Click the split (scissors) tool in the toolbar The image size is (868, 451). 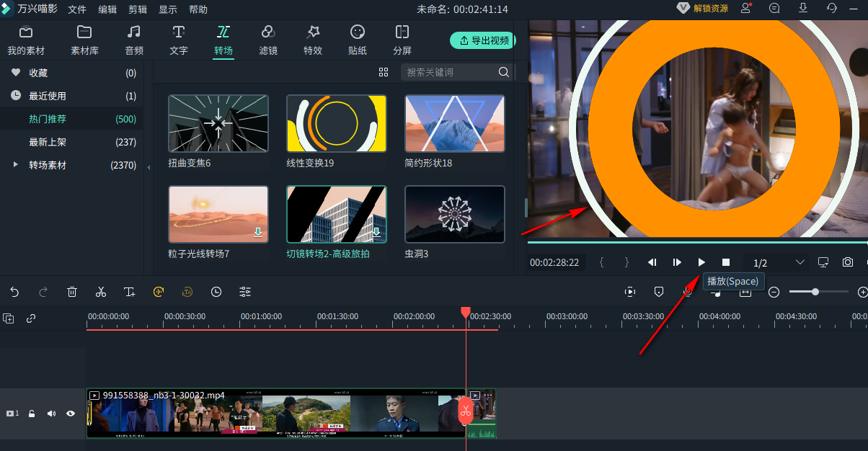101,292
